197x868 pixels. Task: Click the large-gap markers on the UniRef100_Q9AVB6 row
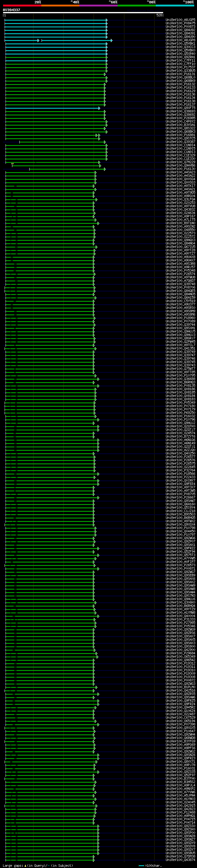(12, 164)
